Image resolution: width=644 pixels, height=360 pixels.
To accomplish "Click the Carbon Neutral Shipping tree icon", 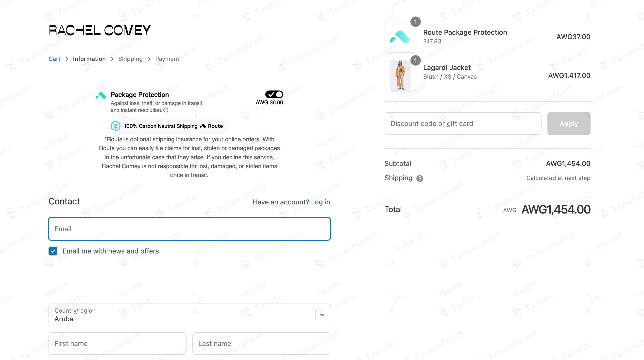I will pyautogui.click(x=116, y=126).
